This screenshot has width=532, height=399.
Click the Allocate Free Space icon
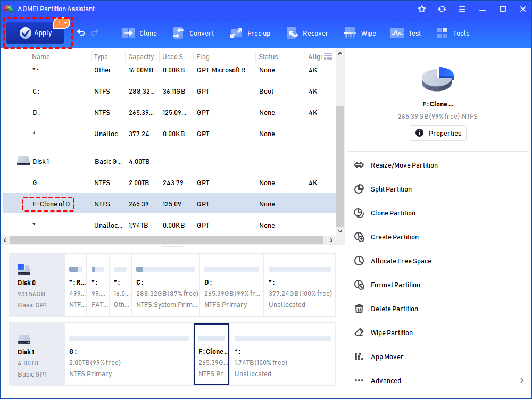click(x=359, y=261)
